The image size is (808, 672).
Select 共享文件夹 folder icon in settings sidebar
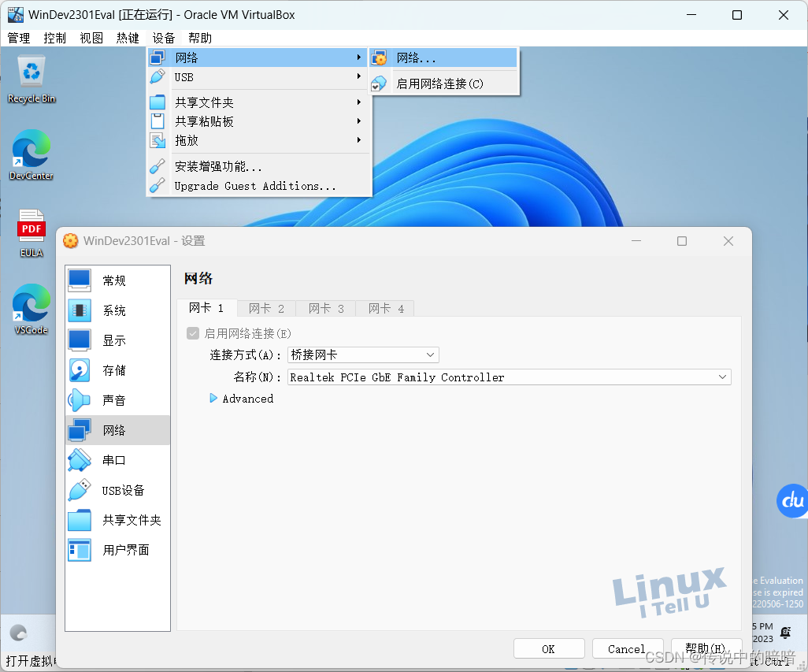80,520
